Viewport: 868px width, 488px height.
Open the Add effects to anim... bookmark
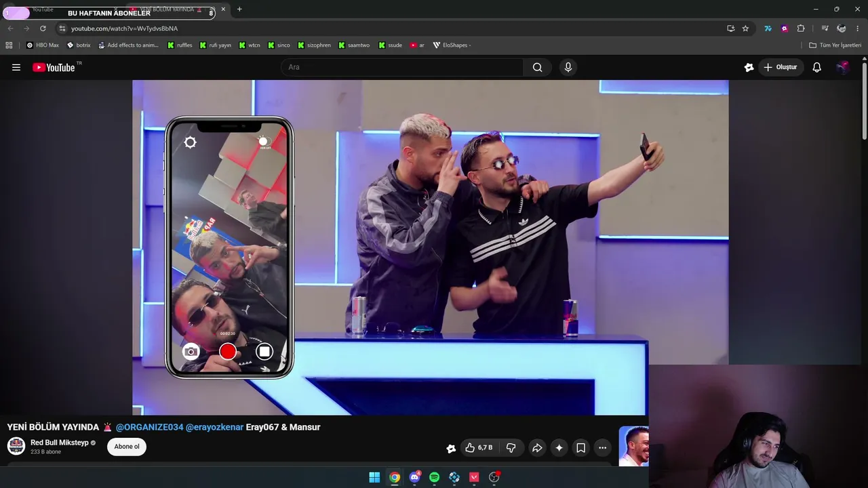coord(128,45)
